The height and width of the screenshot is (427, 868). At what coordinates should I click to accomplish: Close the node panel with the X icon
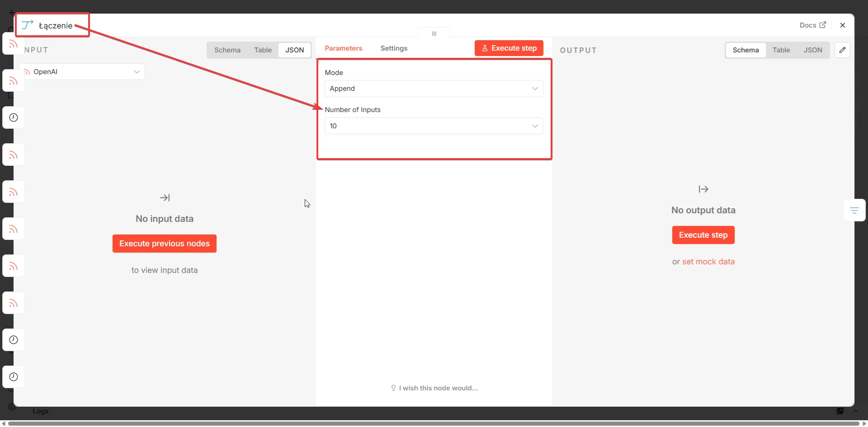click(843, 25)
